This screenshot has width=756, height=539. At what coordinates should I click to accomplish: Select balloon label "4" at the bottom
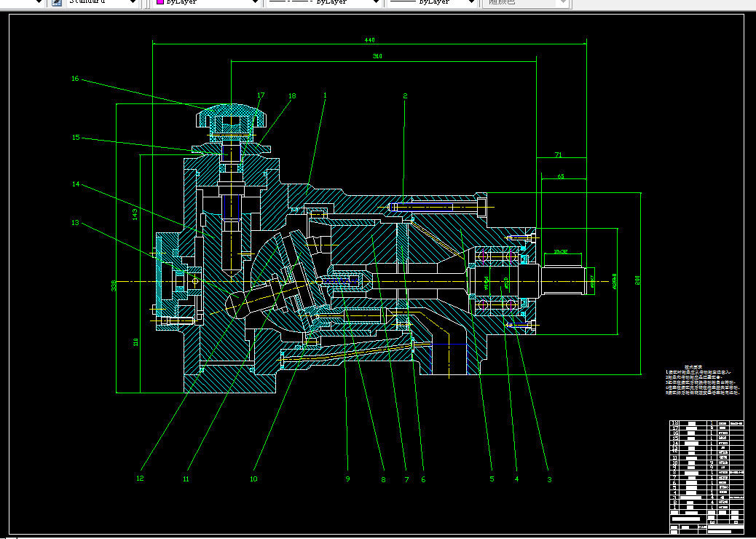(517, 479)
